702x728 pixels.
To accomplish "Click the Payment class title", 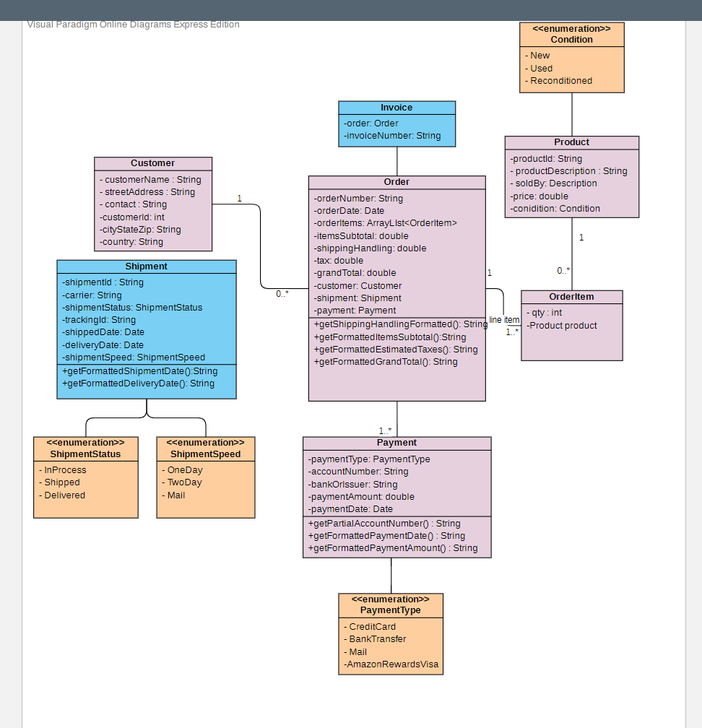I will (396, 442).
